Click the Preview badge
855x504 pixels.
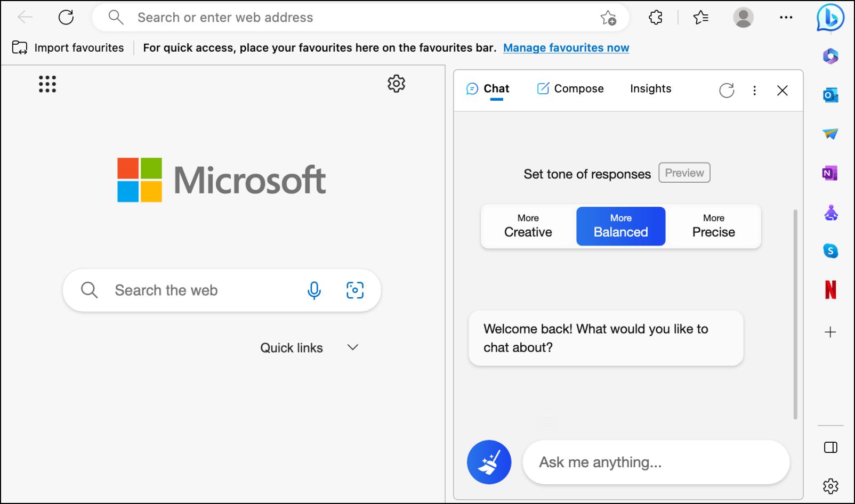point(684,173)
